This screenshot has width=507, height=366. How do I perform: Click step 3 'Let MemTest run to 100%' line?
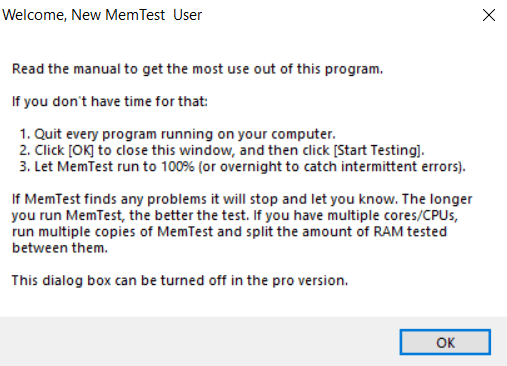[x=242, y=167]
